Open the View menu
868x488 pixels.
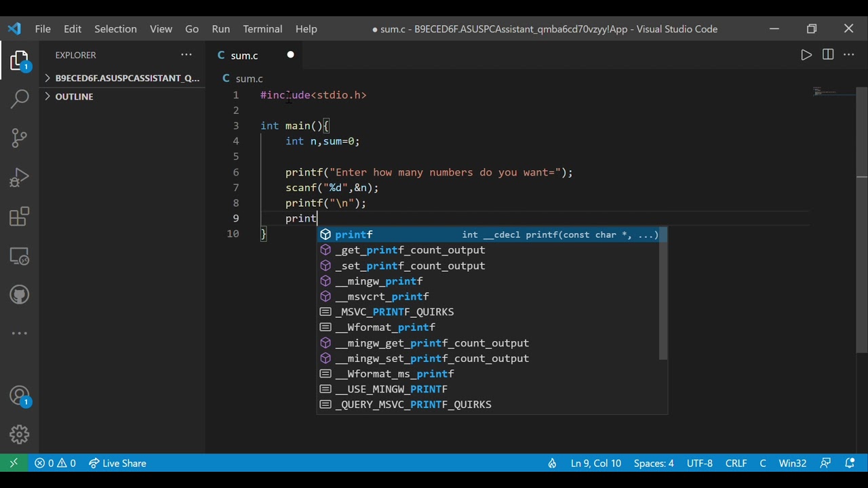tap(161, 29)
